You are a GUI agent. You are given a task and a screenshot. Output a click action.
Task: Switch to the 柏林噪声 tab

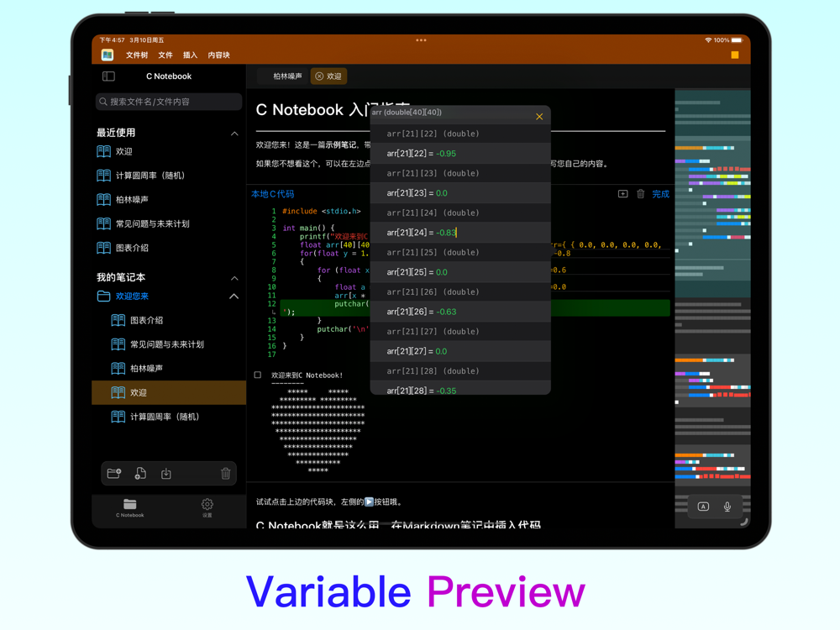pos(287,76)
